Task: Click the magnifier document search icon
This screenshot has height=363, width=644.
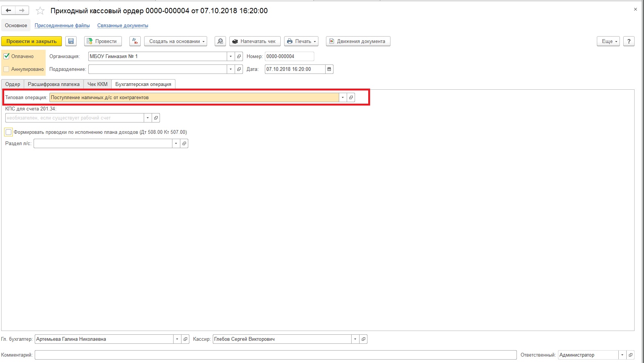Action: [x=220, y=41]
